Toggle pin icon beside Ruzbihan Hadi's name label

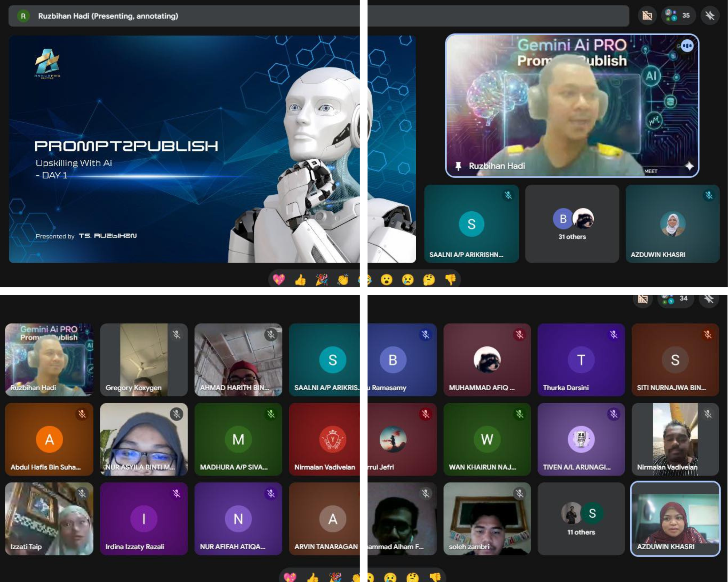pyautogui.click(x=458, y=166)
